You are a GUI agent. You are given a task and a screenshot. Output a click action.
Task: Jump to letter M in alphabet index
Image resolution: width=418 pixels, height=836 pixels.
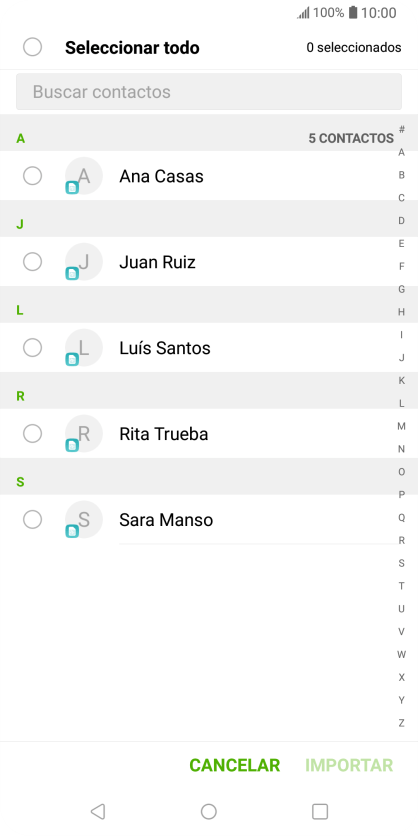401,426
